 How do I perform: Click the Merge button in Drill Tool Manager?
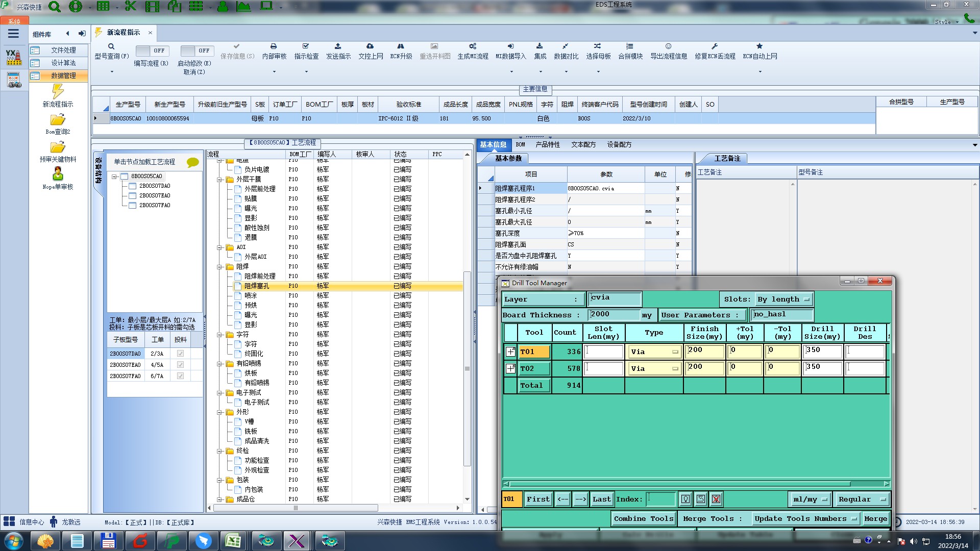tap(875, 519)
